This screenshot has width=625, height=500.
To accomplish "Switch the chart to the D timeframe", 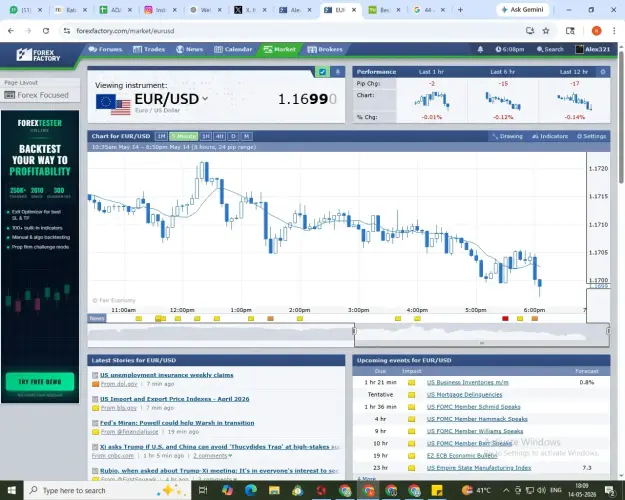I will (233, 136).
